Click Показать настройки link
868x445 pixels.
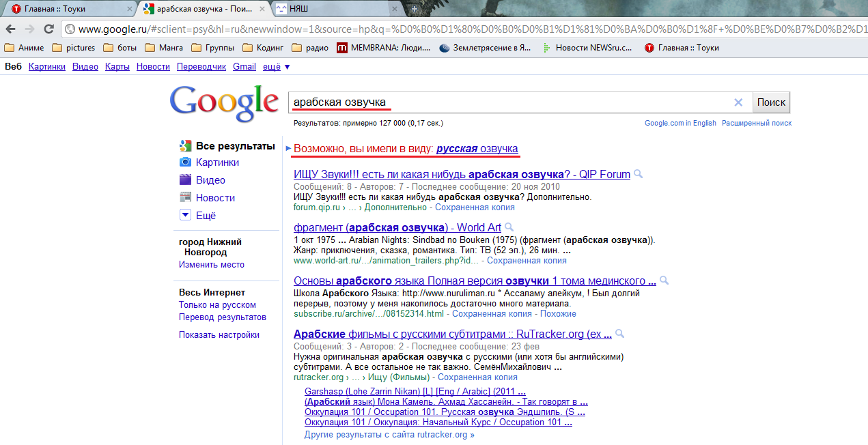[219, 335]
